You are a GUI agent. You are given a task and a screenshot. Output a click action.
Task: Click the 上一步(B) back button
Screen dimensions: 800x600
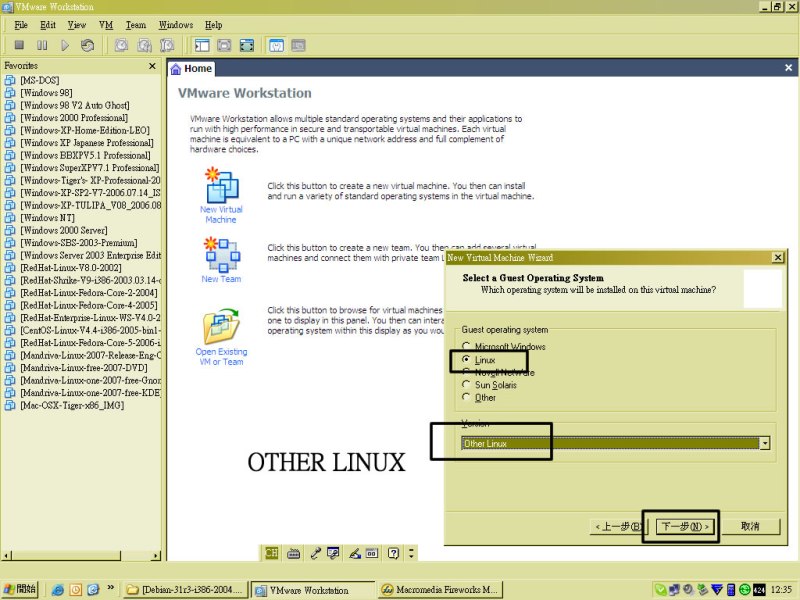pyautogui.click(x=617, y=526)
